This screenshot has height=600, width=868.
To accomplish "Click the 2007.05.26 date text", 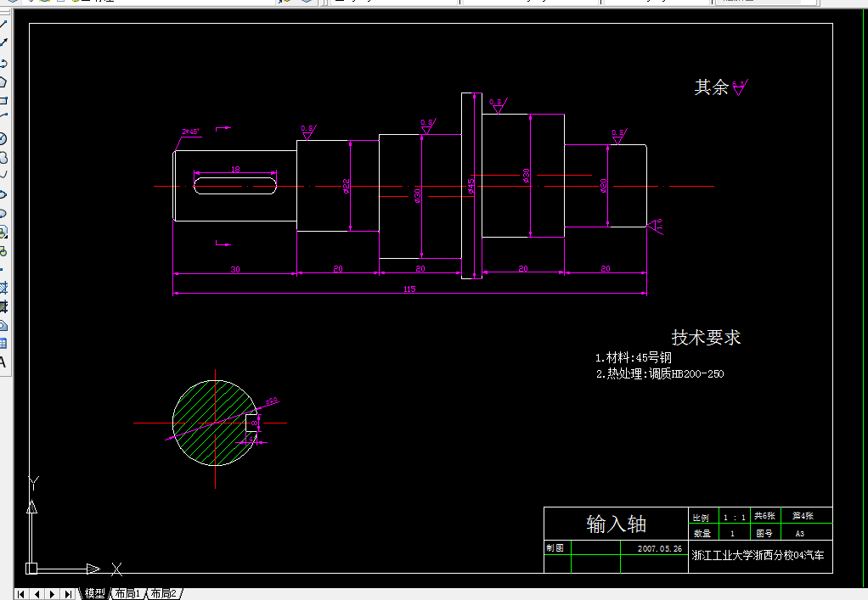I will click(x=659, y=548).
